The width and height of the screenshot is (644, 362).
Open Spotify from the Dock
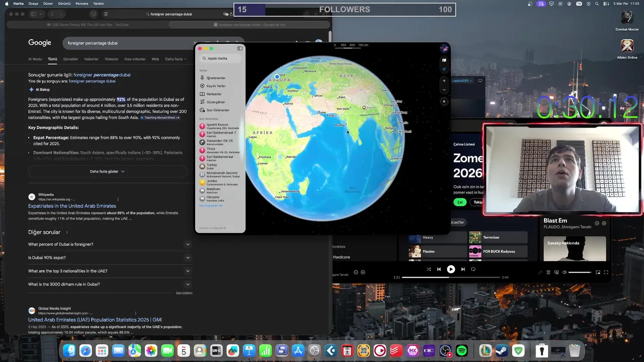462,350
